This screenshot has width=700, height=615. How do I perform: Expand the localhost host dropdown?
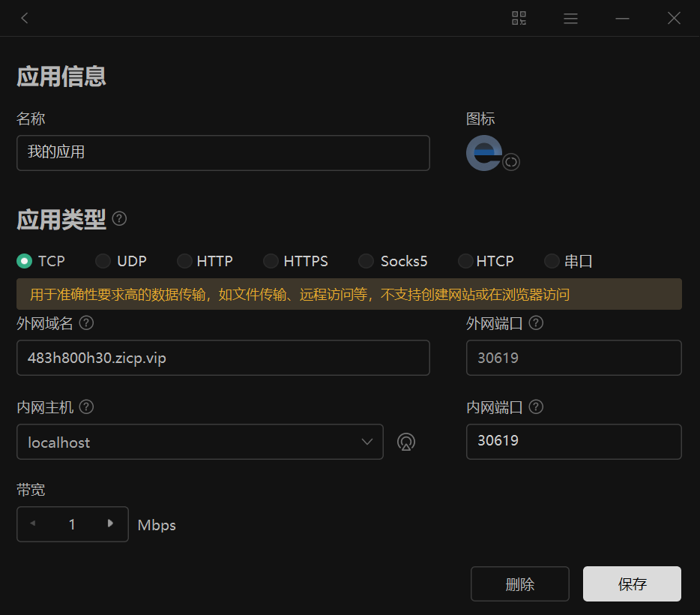(367, 442)
